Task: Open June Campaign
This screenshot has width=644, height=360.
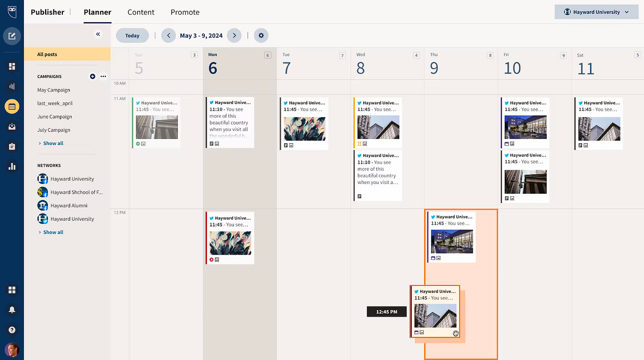Action: pyautogui.click(x=54, y=117)
